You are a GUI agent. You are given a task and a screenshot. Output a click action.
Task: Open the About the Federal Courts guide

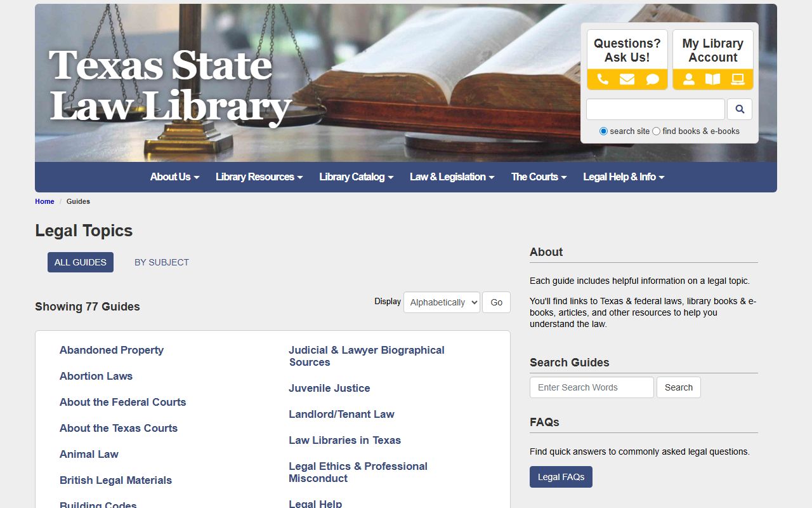tap(122, 402)
